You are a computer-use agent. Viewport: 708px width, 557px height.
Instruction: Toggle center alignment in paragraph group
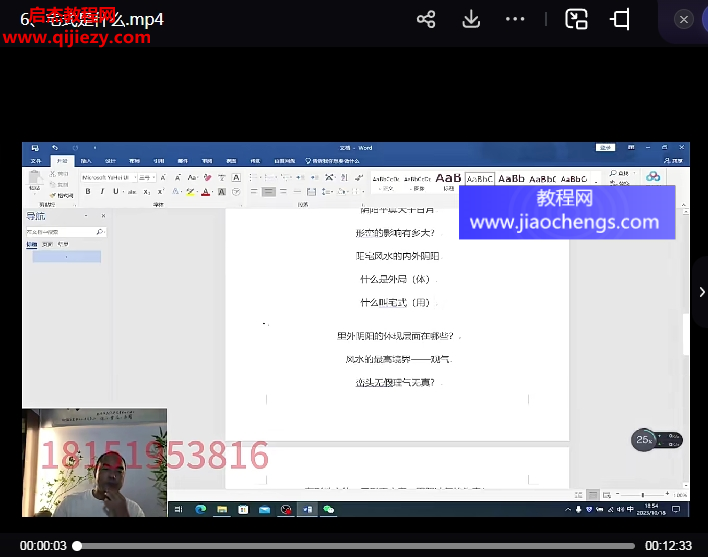(268, 192)
